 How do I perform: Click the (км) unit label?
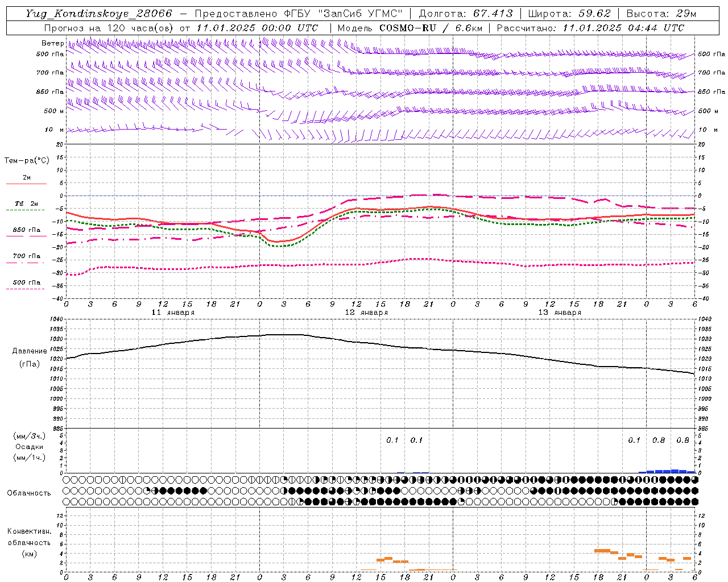[x=30, y=554]
